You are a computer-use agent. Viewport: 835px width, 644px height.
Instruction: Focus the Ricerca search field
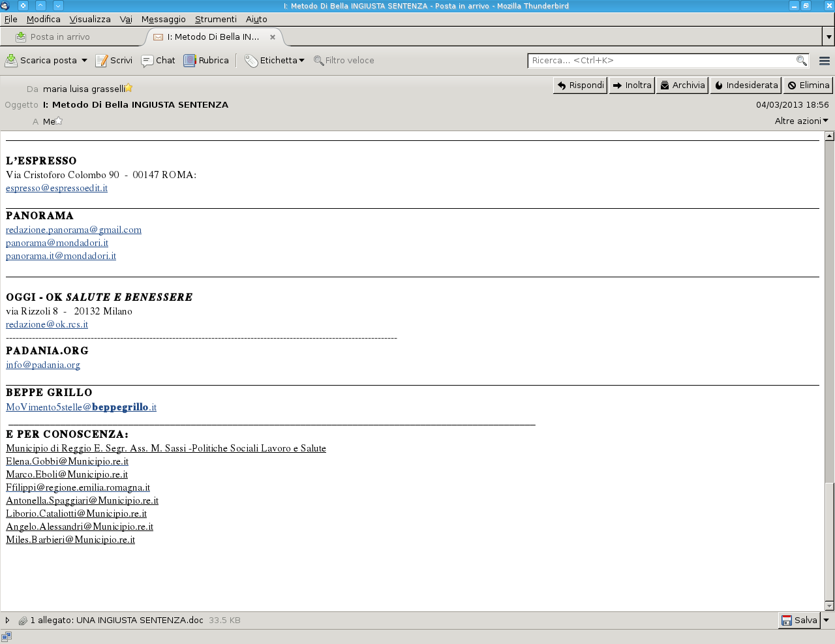point(662,61)
